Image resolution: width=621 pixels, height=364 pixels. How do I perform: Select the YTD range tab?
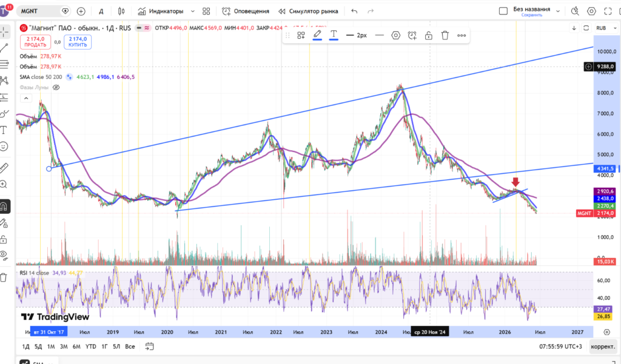(91, 346)
